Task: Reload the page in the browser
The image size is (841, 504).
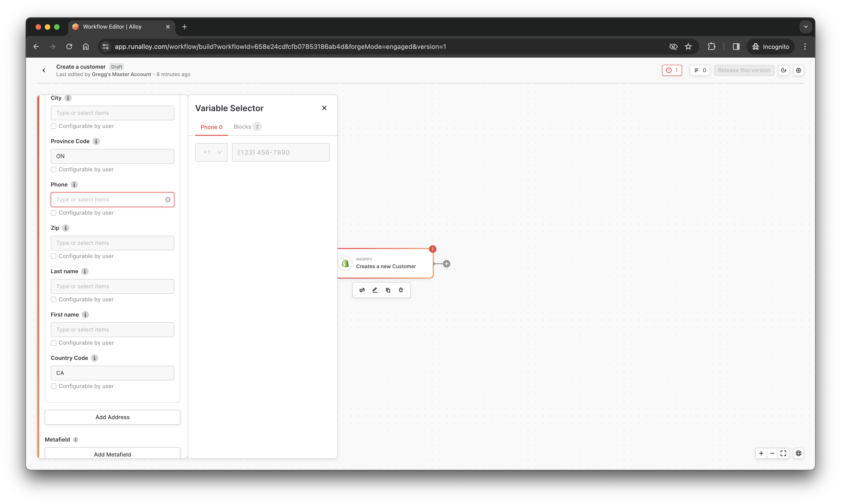Action: (69, 47)
